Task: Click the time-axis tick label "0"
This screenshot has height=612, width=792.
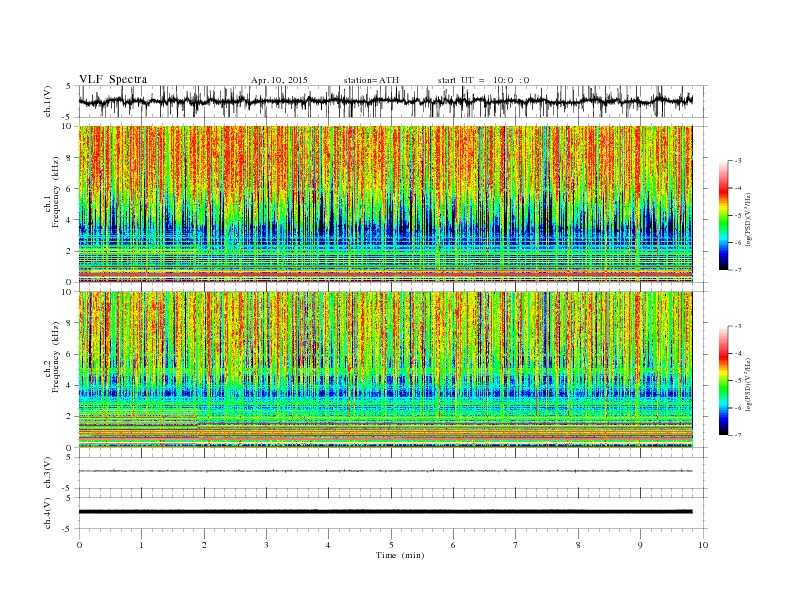Action: [x=79, y=545]
